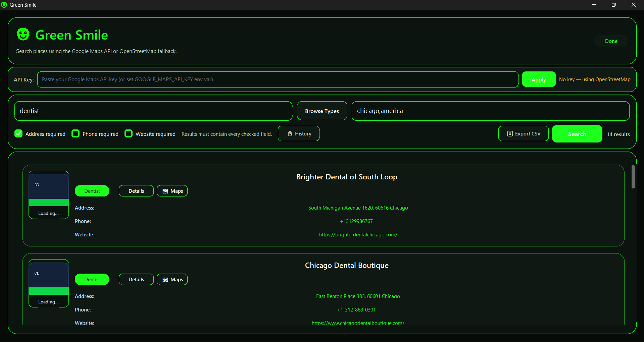Click the phone number +1-312-868-0301
The width and height of the screenshot is (644, 342).
coord(356,310)
